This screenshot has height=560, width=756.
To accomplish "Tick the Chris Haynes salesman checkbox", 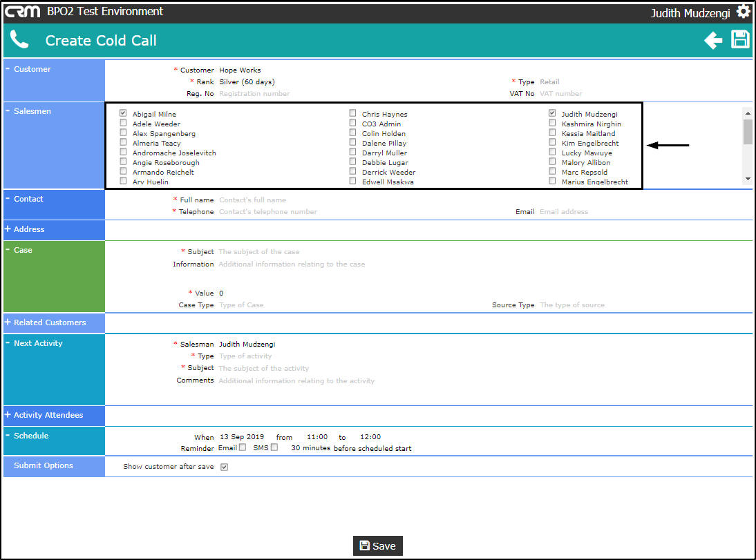I will 352,113.
